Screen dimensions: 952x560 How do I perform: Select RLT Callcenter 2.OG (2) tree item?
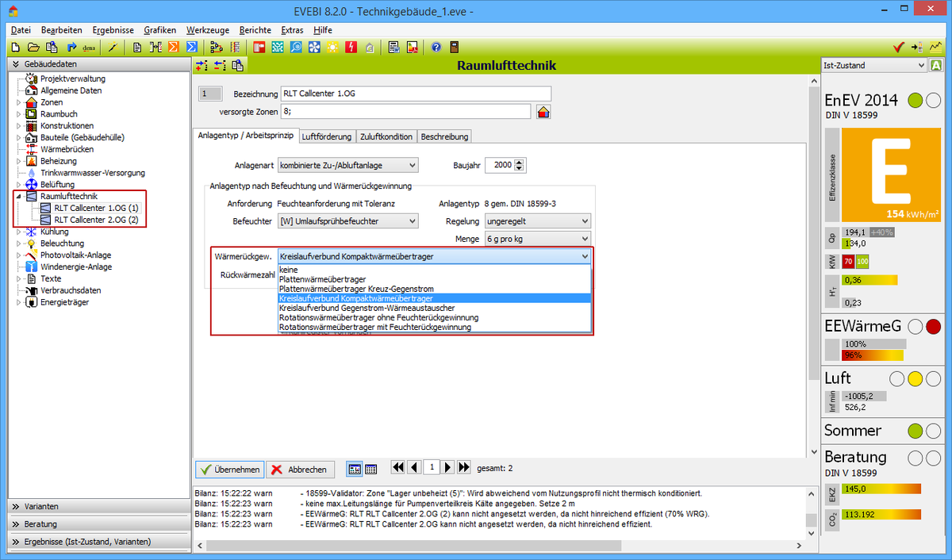[x=95, y=220]
